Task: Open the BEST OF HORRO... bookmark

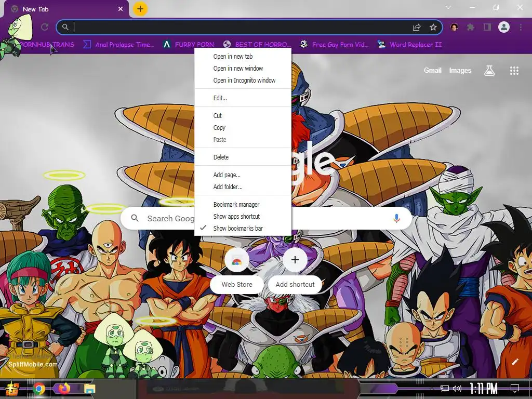Action: (257, 45)
